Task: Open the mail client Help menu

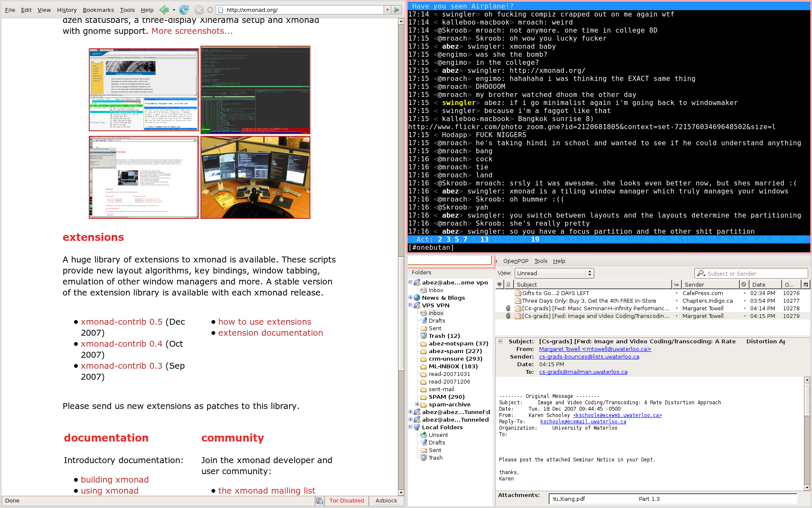Action: click(x=559, y=261)
